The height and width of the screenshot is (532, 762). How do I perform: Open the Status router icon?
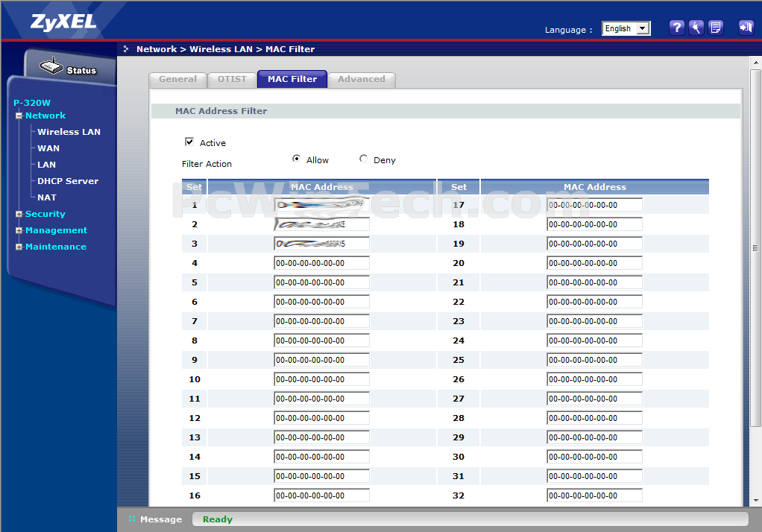pos(51,66)
